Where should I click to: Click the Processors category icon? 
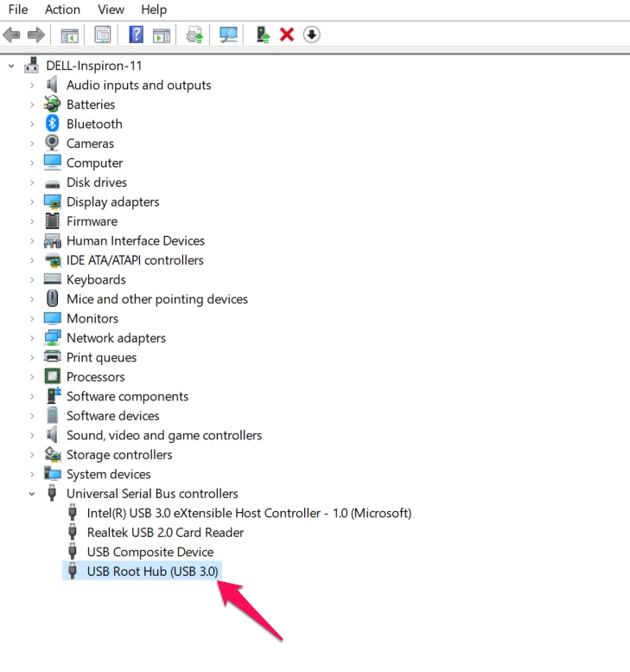[52, 377]
